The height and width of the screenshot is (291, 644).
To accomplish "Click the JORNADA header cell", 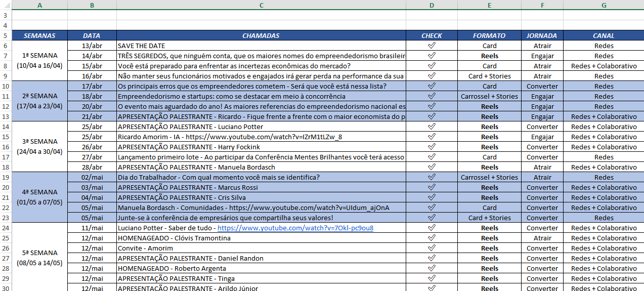I will (x=542, y=35).
